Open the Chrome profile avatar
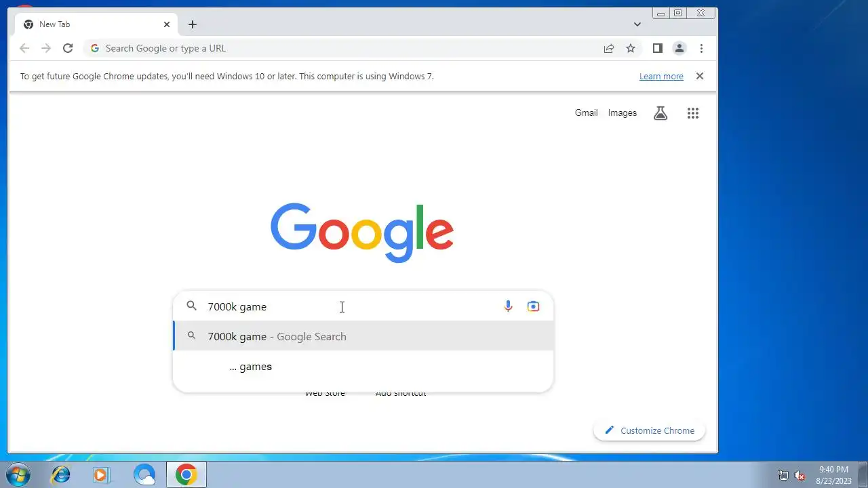 point(679,48)
